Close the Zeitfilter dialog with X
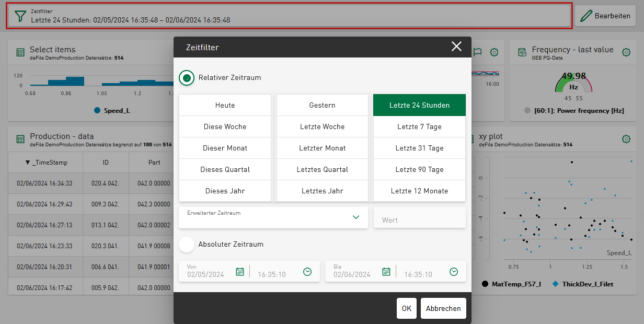Screen dimensions: 644x324 pos(456,47)
